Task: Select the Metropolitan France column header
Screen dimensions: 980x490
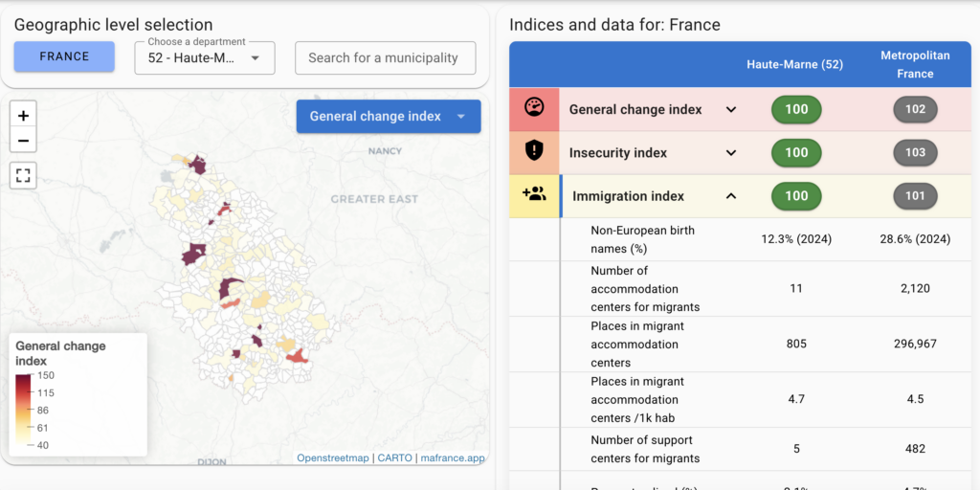Action: point(915,64)
